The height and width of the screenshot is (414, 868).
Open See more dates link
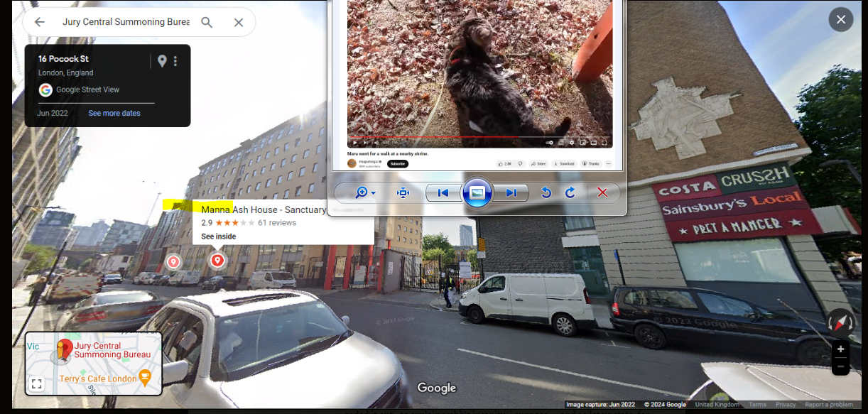pos(114,113)
